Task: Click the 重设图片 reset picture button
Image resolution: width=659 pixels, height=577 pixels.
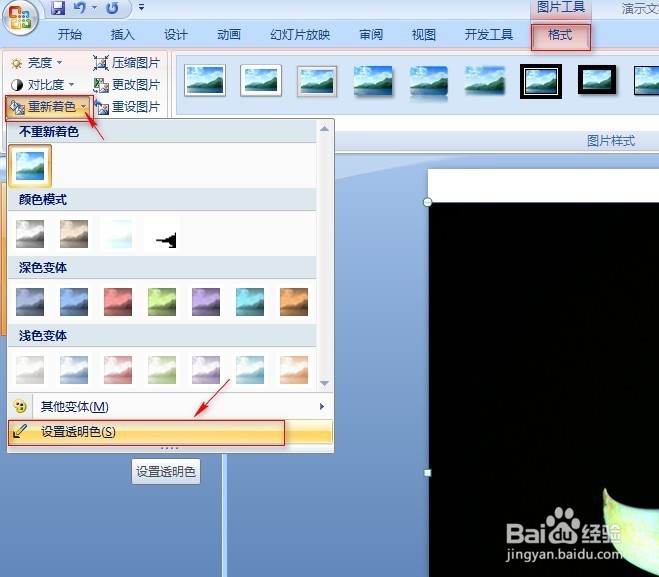Action: [127, 107]
